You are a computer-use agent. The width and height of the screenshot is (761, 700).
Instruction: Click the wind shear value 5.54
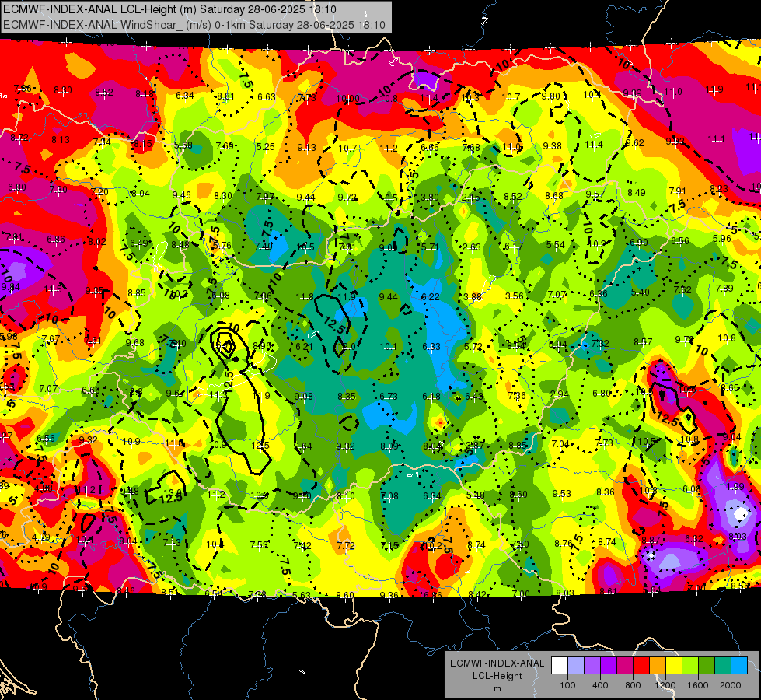pyautogui.click(x=555, y=245)
